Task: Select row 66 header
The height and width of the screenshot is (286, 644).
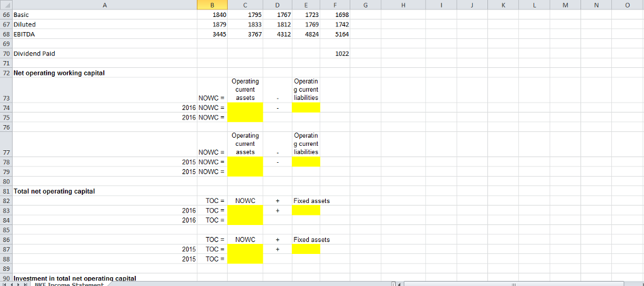Action: [x=6, y=15]
